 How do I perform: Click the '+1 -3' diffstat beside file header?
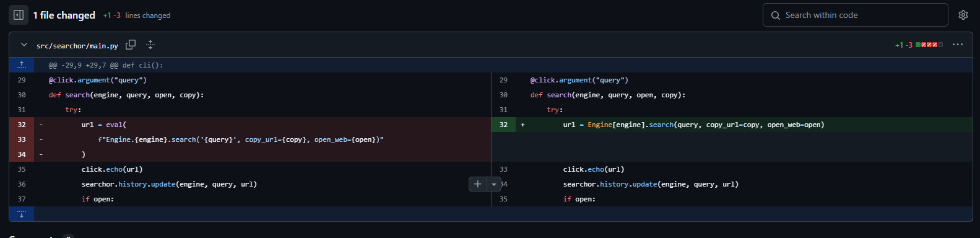[904, 45]
